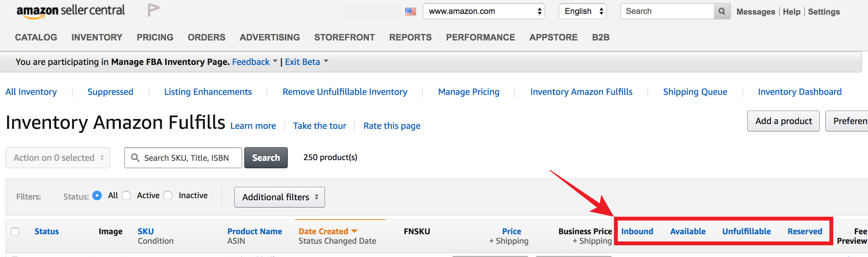The image size is (868, 257).
Task: Click the magnifier search button in header
Action: (x=722, y=11)
